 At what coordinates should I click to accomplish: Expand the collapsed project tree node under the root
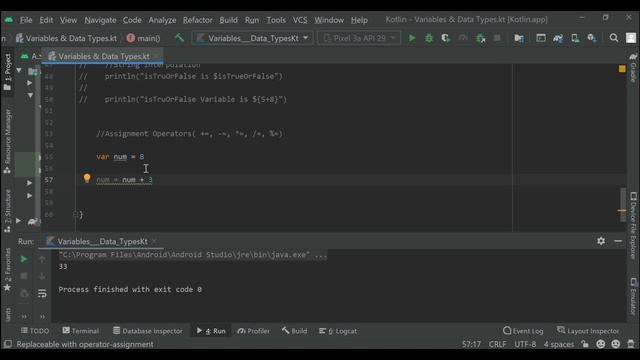(29, 83)
